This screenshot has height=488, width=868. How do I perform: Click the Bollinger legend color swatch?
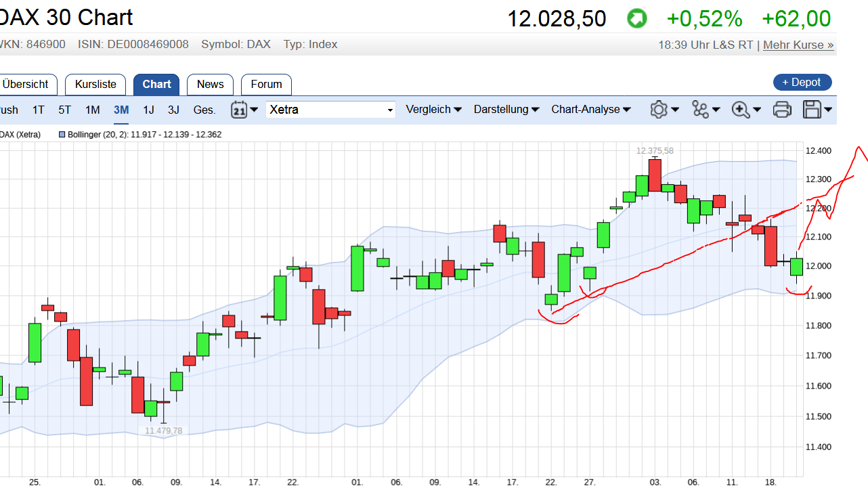[62, 135]
